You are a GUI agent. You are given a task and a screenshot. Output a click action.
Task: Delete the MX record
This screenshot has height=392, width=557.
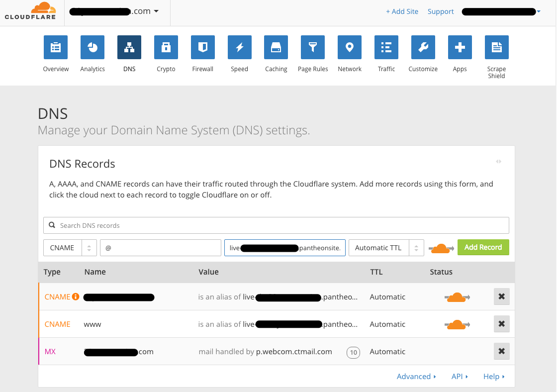tap(501, 352)
